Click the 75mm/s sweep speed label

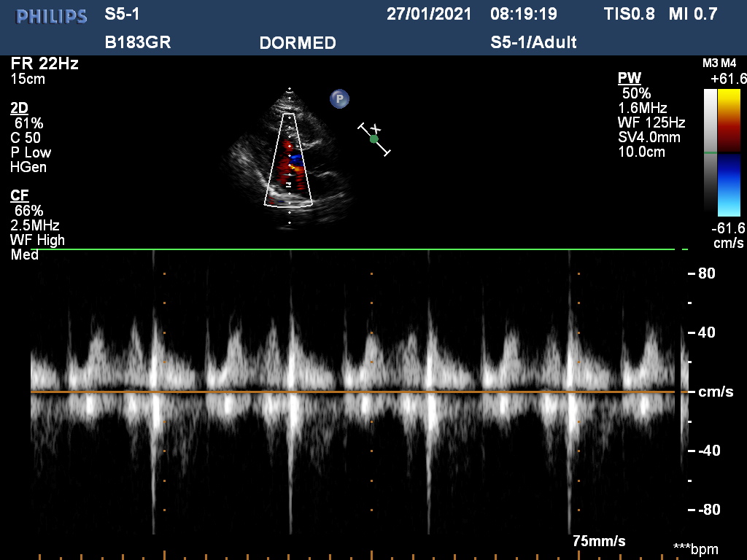(599, 542)
